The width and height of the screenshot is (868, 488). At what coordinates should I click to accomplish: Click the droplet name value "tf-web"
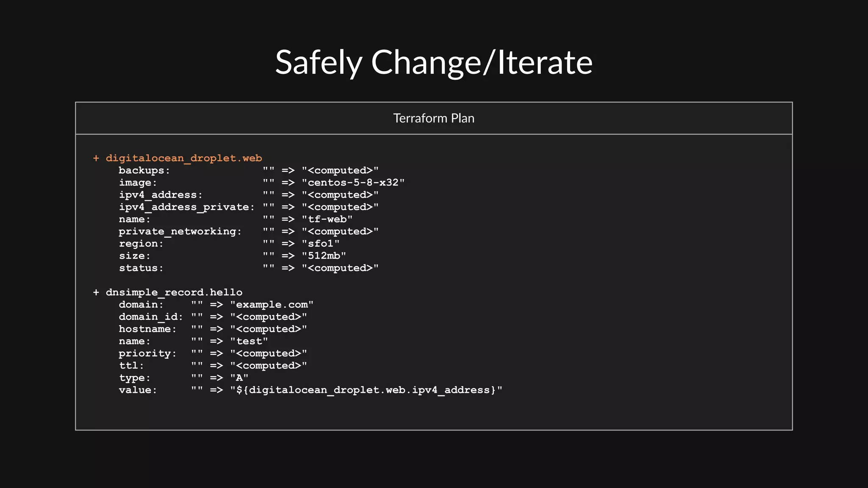[327, 219]
